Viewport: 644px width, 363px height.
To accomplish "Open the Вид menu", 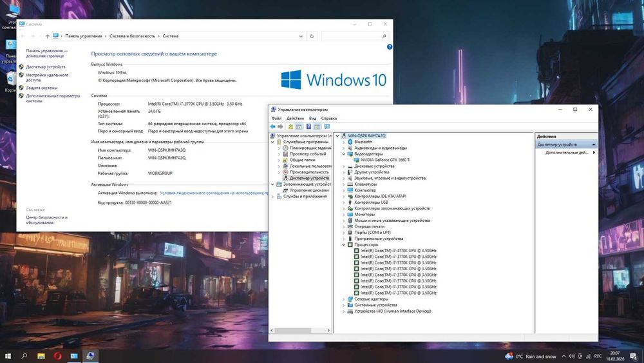I will (x=312, y=119).
